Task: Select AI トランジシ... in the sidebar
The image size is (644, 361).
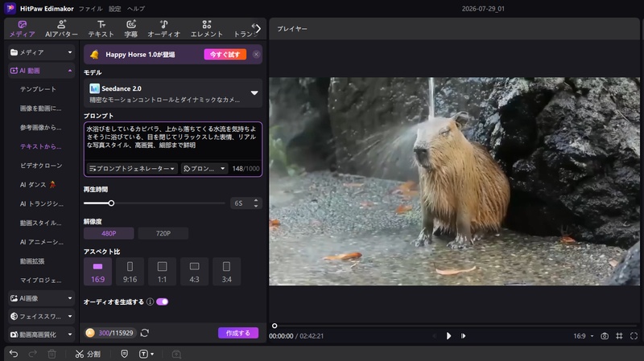Action: point(42,204)
